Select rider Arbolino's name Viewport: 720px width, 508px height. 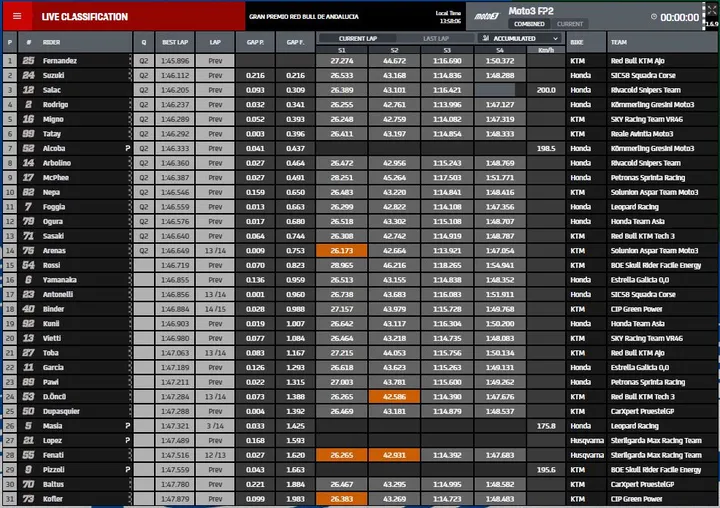point(56,163)
